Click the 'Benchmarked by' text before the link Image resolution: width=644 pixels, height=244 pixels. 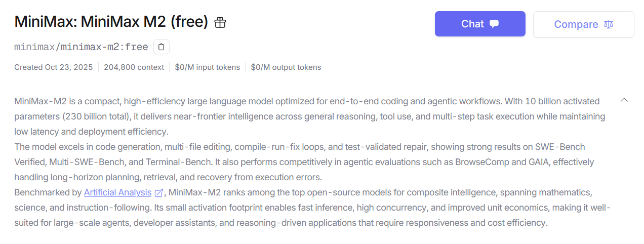click(48, 192)
